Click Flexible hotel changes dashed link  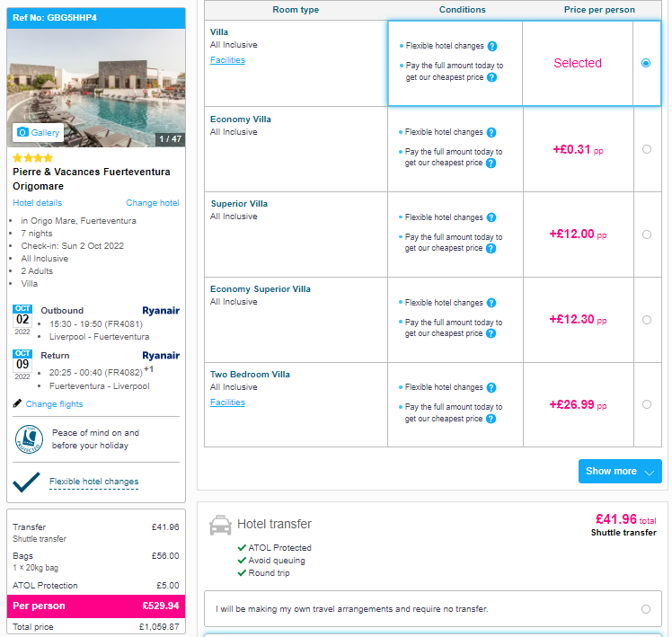coord(93,482)
